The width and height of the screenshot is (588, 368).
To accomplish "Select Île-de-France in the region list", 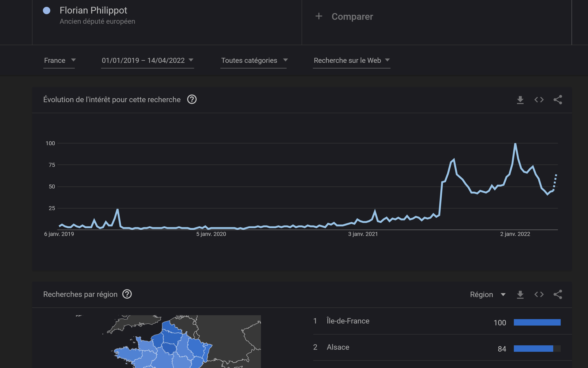I will coord(348,321).
